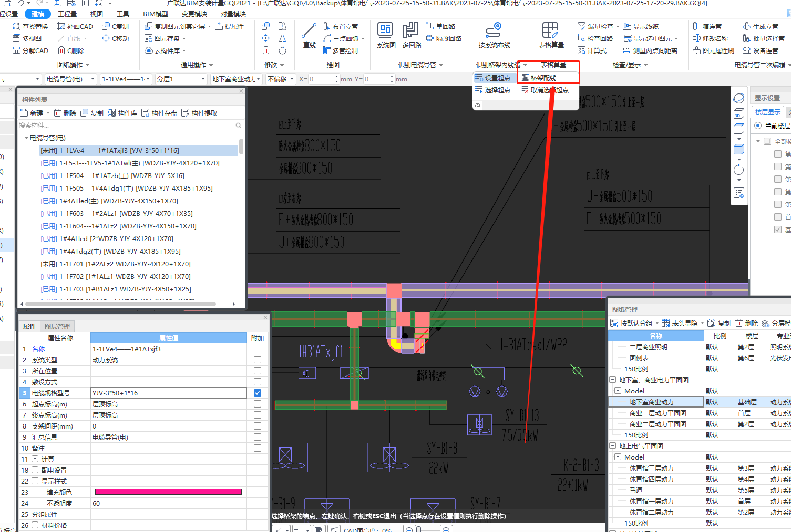Open the 系统图 system diagram tool
This screenshot has height=532, width=791.
386,36
